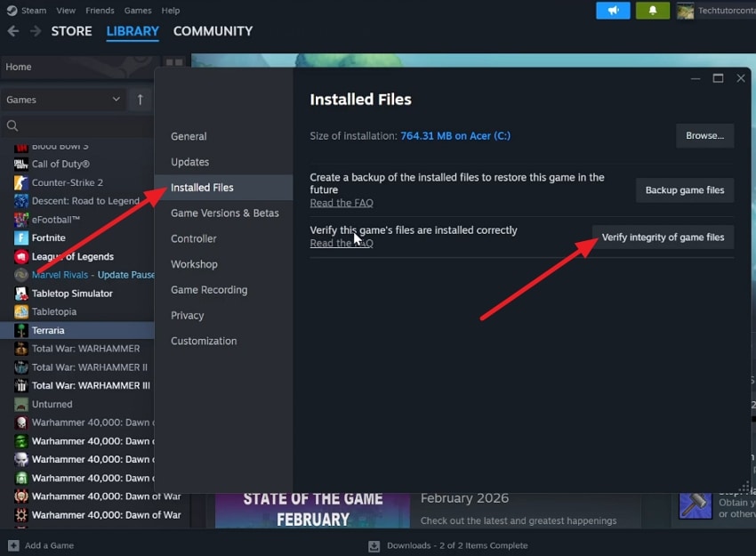Open Game Recording section
The image size is (756, 556).
223,290
